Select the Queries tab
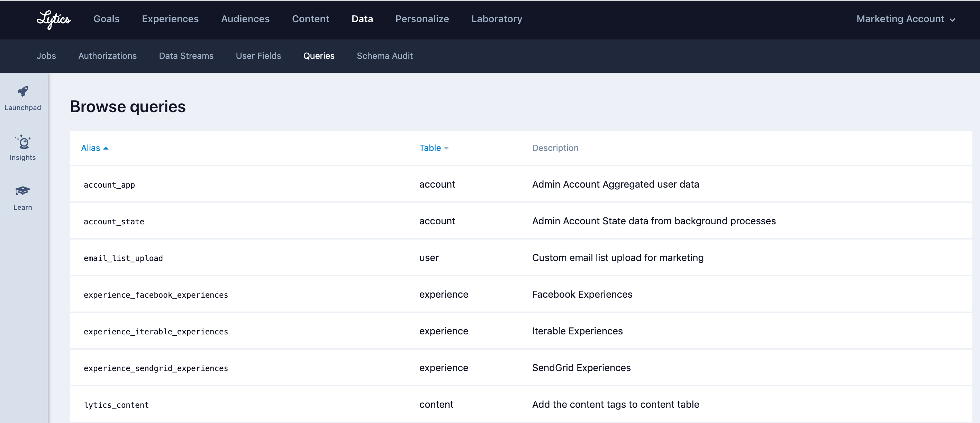Viewport: 980px width, 423px height. point(319,56)
